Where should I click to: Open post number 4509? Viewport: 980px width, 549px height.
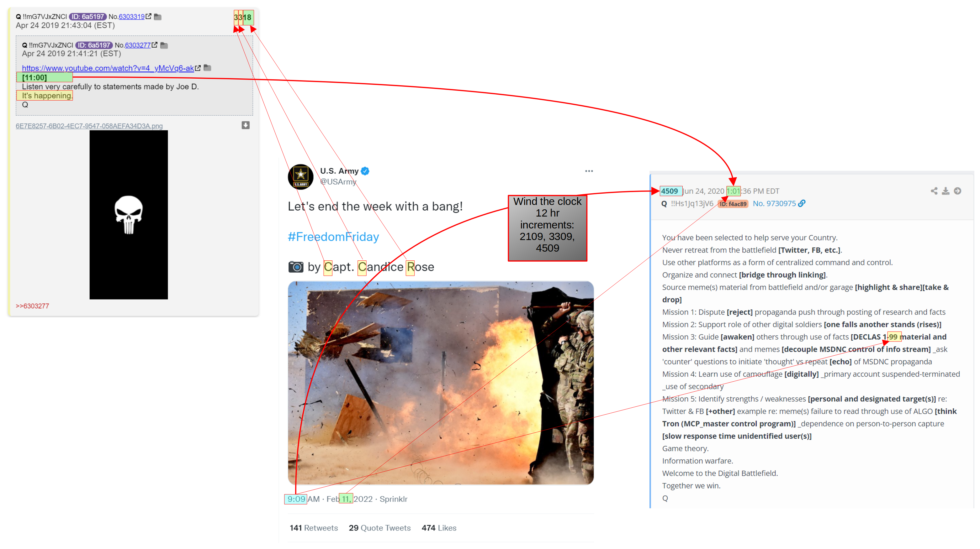click(x=670, y=191)
